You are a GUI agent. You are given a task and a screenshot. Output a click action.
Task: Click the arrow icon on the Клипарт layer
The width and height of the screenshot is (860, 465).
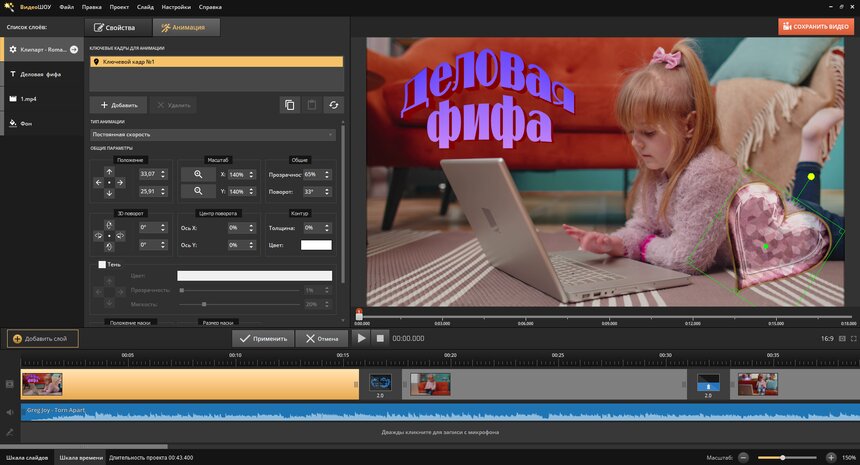74,49
